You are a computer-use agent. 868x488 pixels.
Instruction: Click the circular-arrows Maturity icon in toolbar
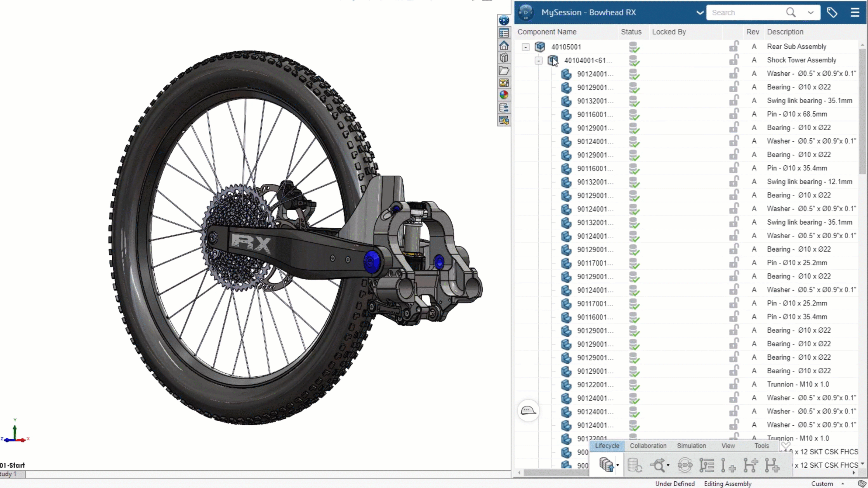(x=685, y=465)
